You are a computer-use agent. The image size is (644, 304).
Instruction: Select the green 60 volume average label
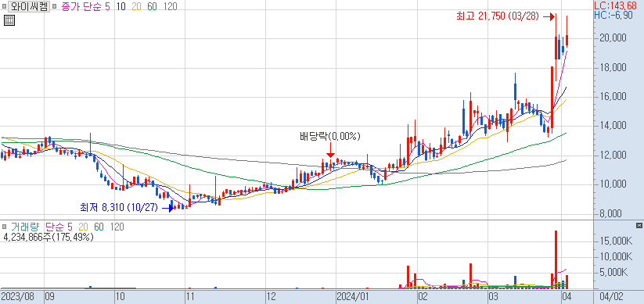point(99,227)
